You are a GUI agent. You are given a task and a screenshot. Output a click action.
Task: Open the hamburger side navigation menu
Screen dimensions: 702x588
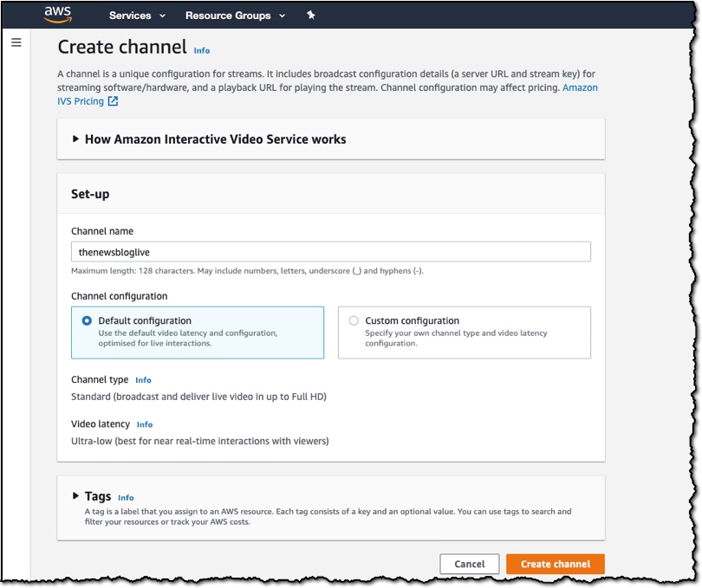pyautogui.click(x=16, y=42)
